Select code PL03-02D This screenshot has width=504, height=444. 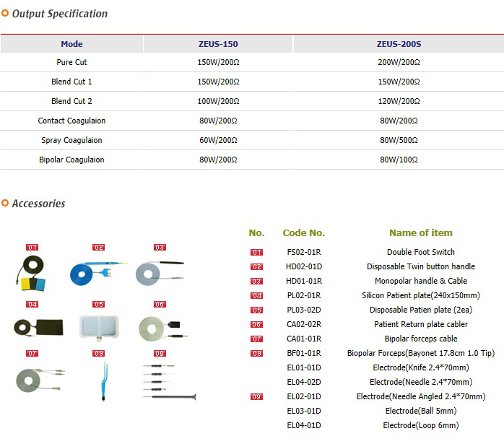tap(304, 310)
